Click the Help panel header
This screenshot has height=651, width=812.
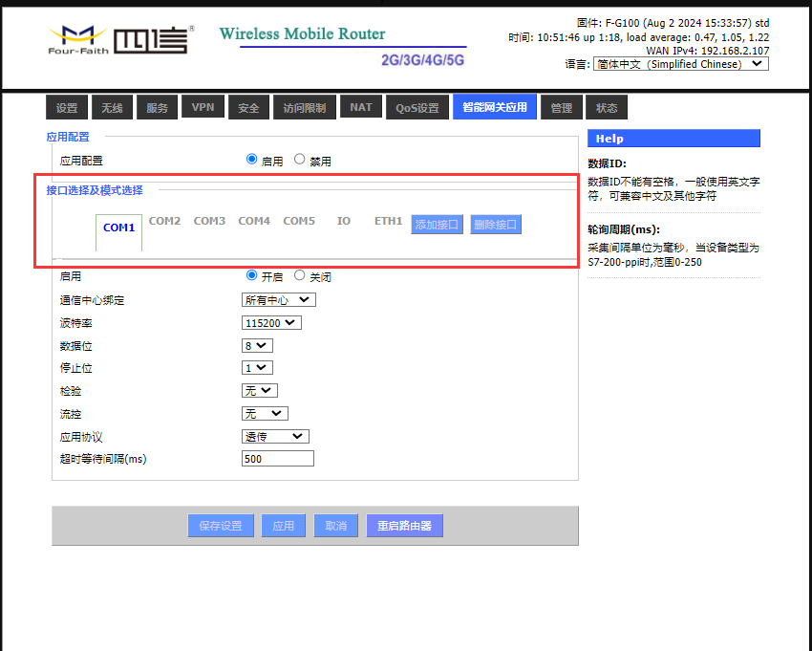click(x=673, y=139)
